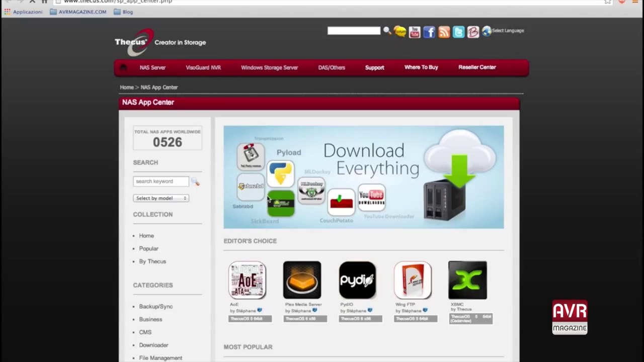The height and width of the screenshot is (362, 644).
Task: Open the Windows Storage Server menu
Action: (269, 67)
